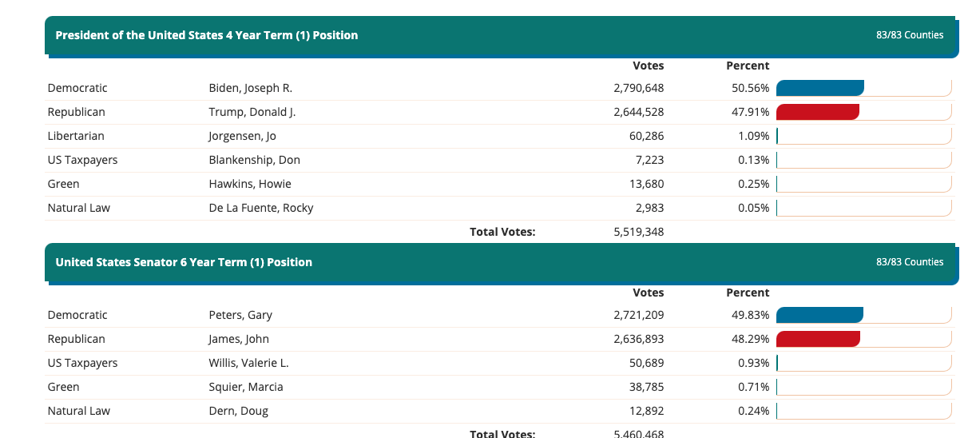Screen dimensions: 980x438
Task: Select the Biden, Joseph R. candidate name
Action: [x=251, y=88]
